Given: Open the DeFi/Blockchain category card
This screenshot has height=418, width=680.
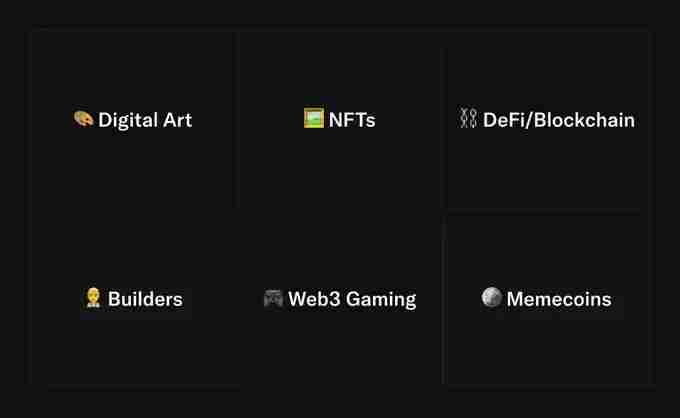Looking at the screenshot, I should pyautogui.click(x=547, y=165).
